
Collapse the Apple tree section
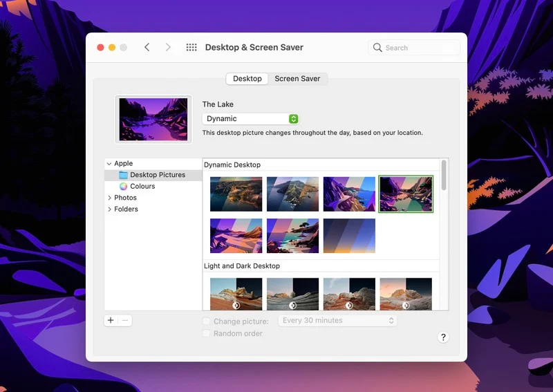pyautogui.click(x=109, y=164)
